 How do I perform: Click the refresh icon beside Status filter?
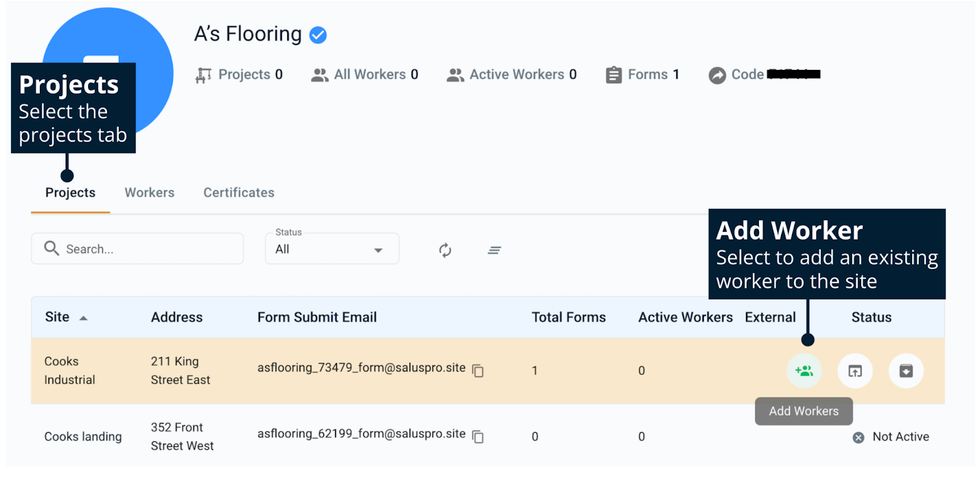point(445,250)
